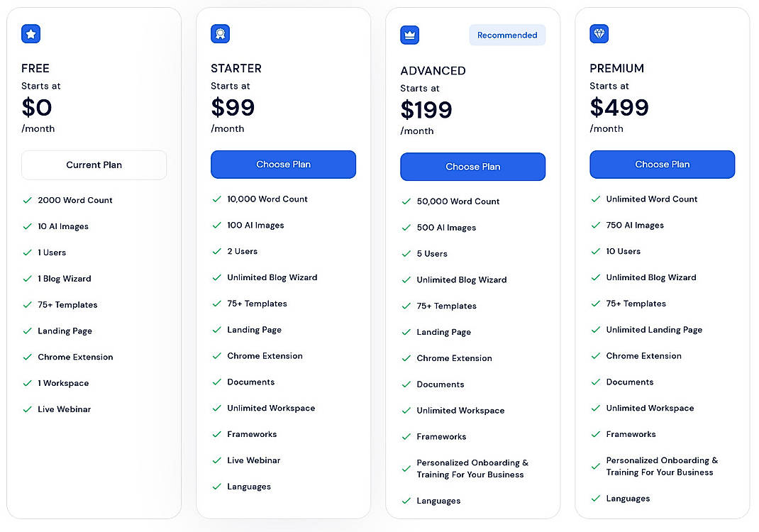
Task: Click the star icon on the FREE plan
Action: click(x=30, y=33)
